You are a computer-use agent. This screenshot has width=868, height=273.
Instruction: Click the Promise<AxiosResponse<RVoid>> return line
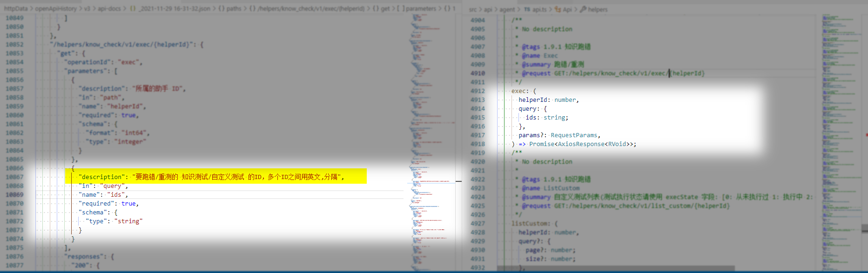point(574,144)
